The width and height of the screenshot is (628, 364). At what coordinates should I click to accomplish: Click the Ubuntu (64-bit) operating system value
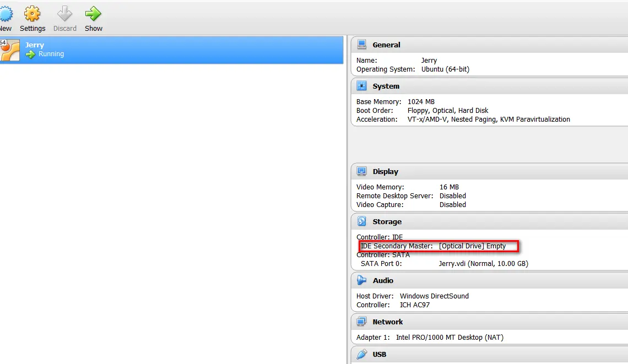[x=445, y=69]
